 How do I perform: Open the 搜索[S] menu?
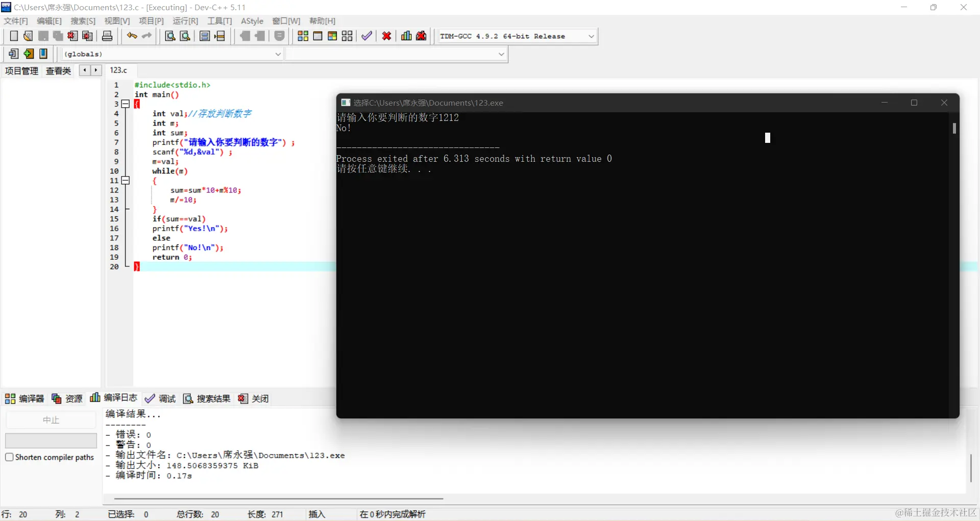click(x=83, y=21)
